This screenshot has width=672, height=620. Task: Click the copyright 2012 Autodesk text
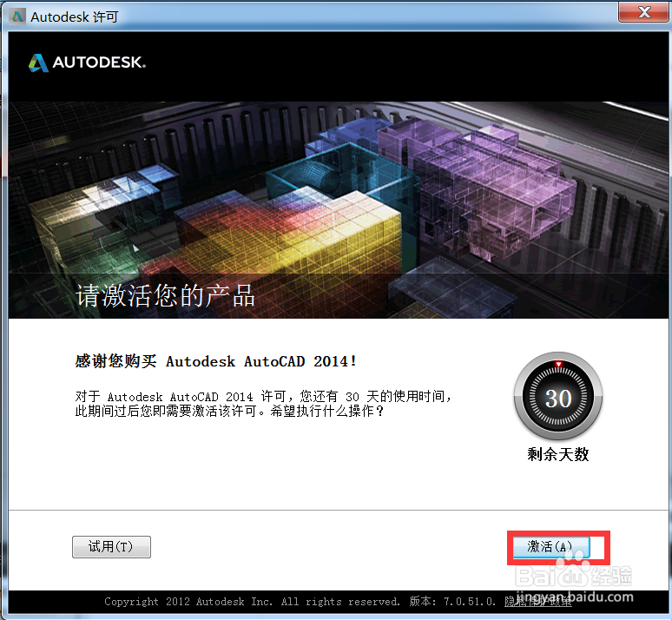pos(252,602)
